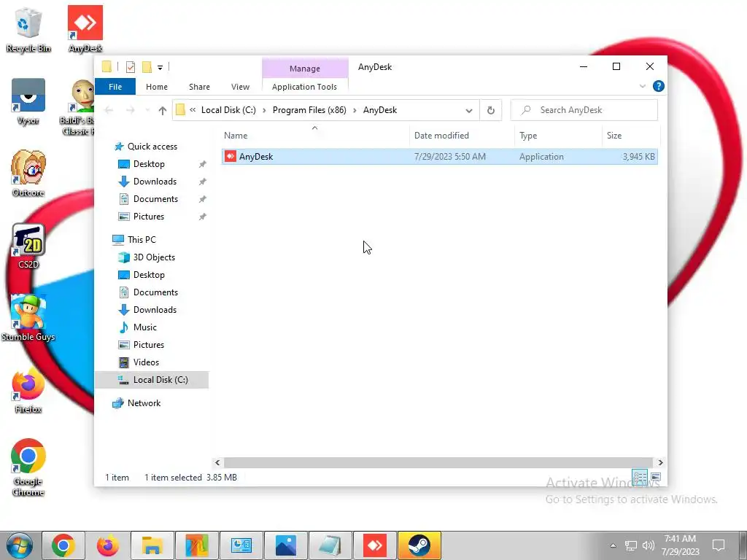Click the network tray icon

[631, 545]
